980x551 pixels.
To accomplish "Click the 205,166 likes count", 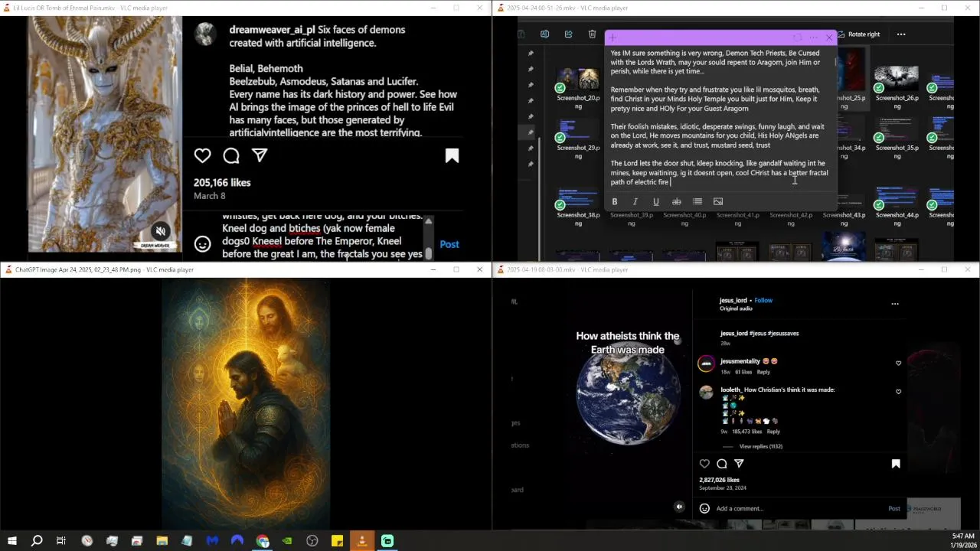I will [222, 183].
